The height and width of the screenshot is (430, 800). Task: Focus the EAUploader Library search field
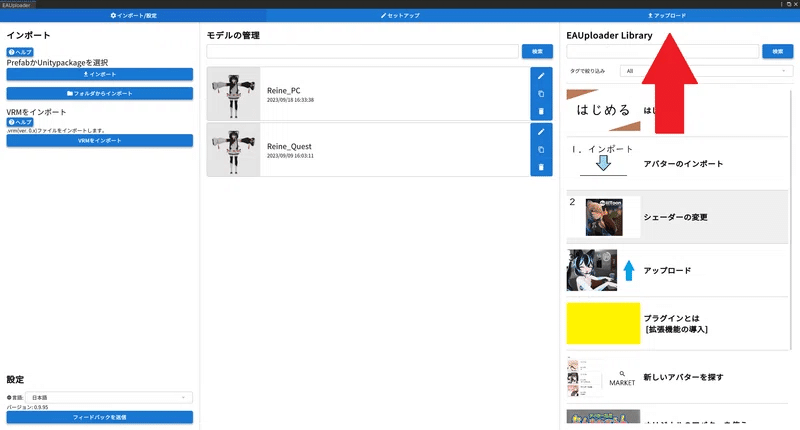pos(662,52)
